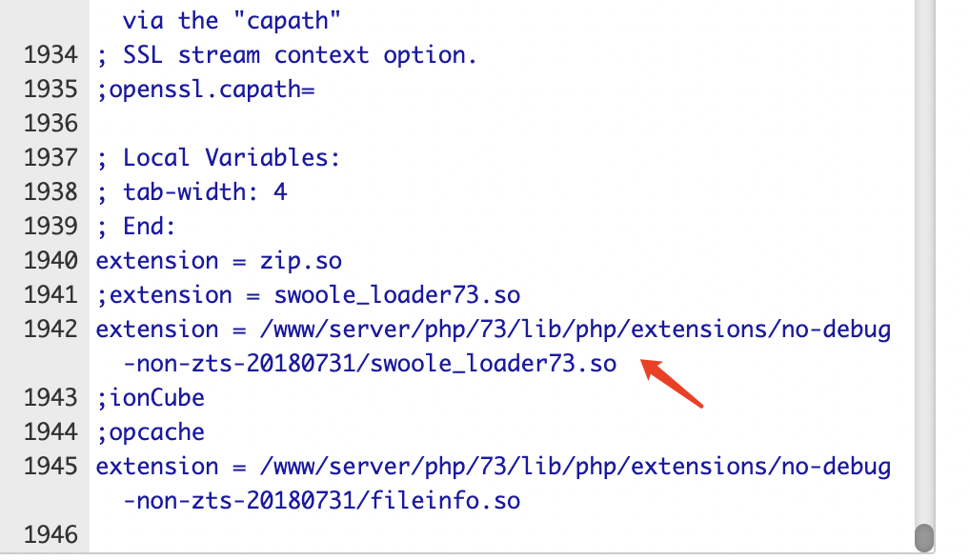Click the "; tab-width: 4" line

pos(192,192)
